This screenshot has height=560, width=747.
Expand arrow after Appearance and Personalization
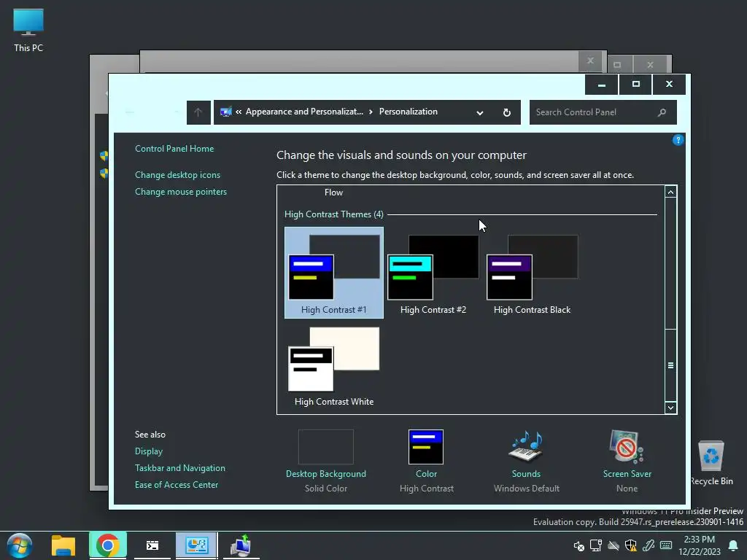pyautogui.click(x=371, y=112)
